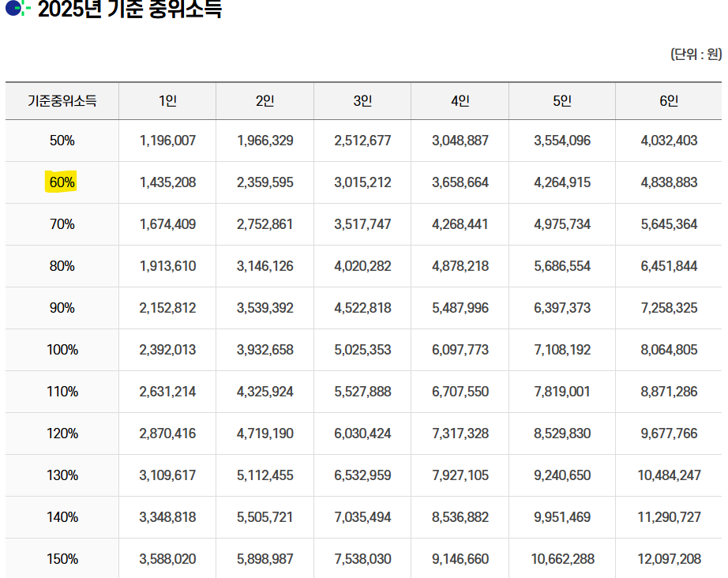Screen dimensions: 728x578
Task: Click the value 2,512,677
Action: 362,141
